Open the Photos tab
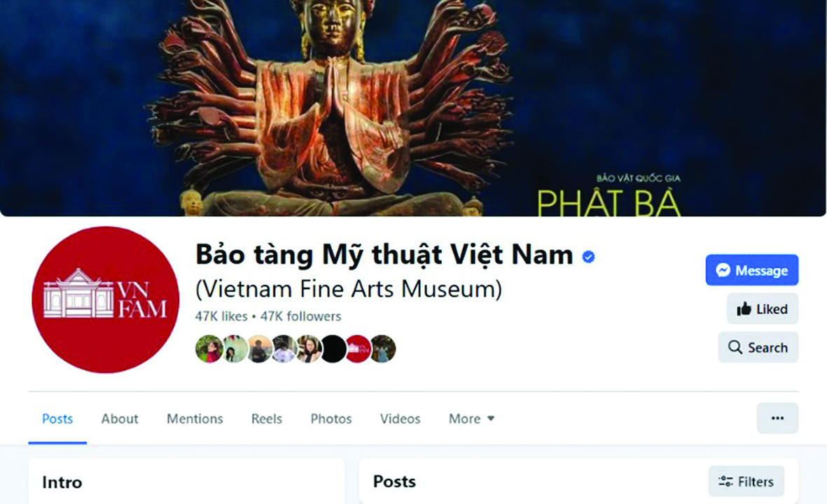The height and width of the screenshot is (504, 827). click(331, 419)
